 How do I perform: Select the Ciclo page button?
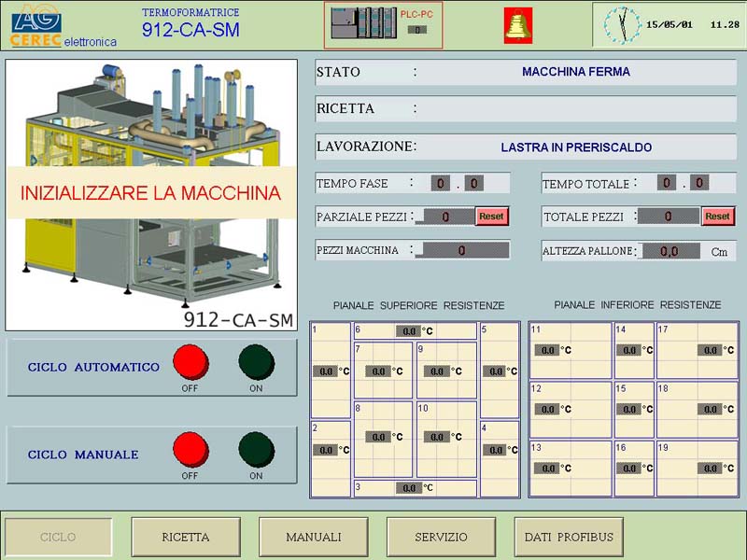pos(59,537)
